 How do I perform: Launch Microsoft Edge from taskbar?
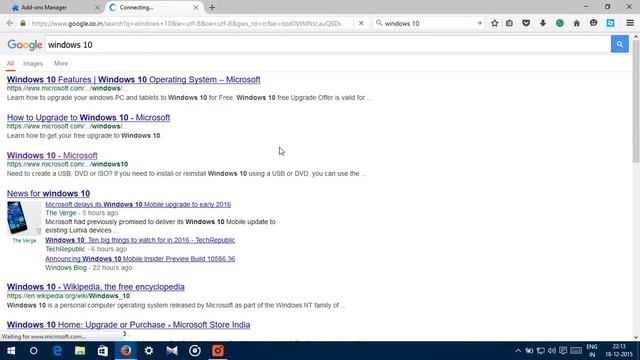57,351
